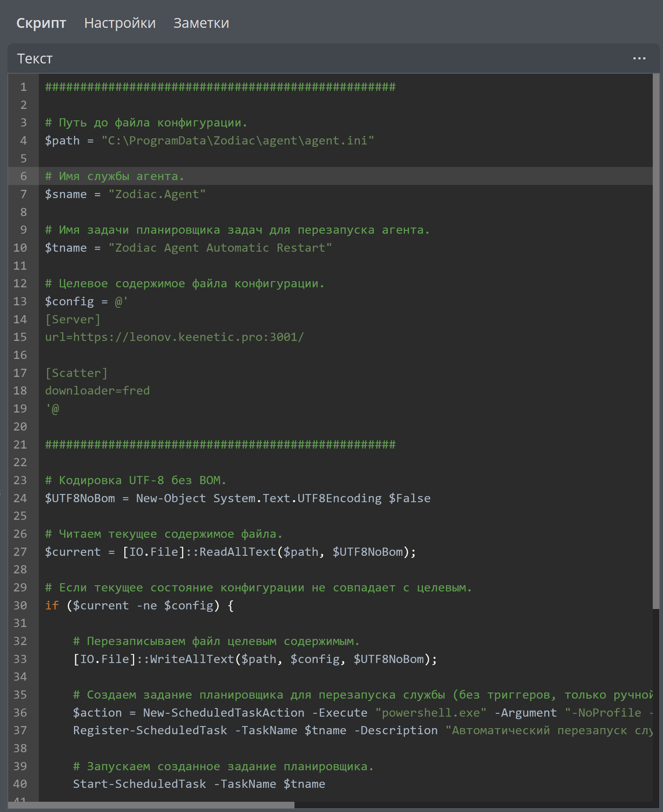663x812 pixels.
Task: Click the vertical scrollbar of code editor
Action: (x=656, y=341)
